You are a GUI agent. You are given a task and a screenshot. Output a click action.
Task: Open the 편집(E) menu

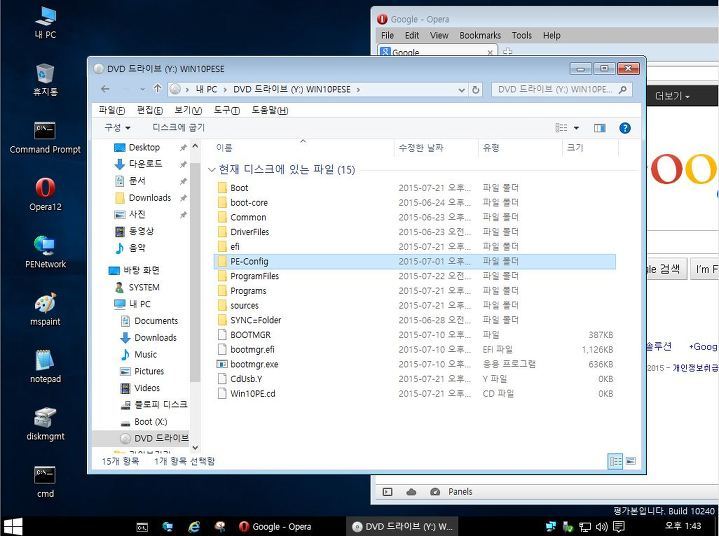[149, 110]
